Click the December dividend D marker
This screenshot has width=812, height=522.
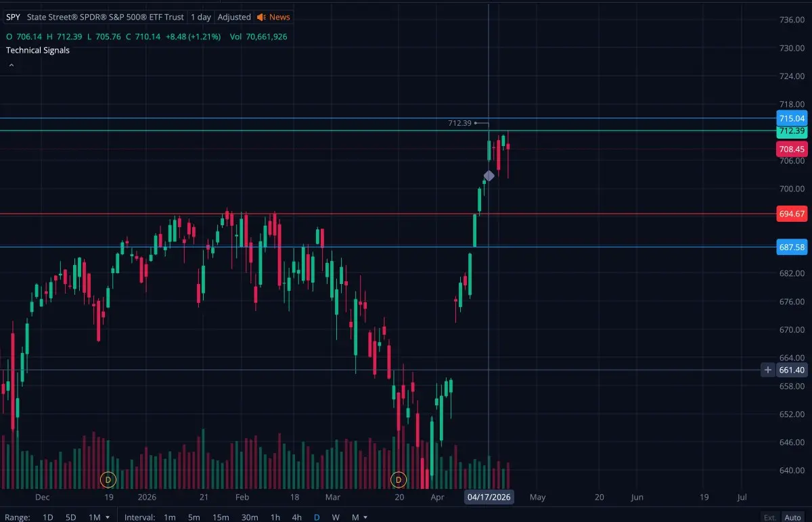click(108, 479)
